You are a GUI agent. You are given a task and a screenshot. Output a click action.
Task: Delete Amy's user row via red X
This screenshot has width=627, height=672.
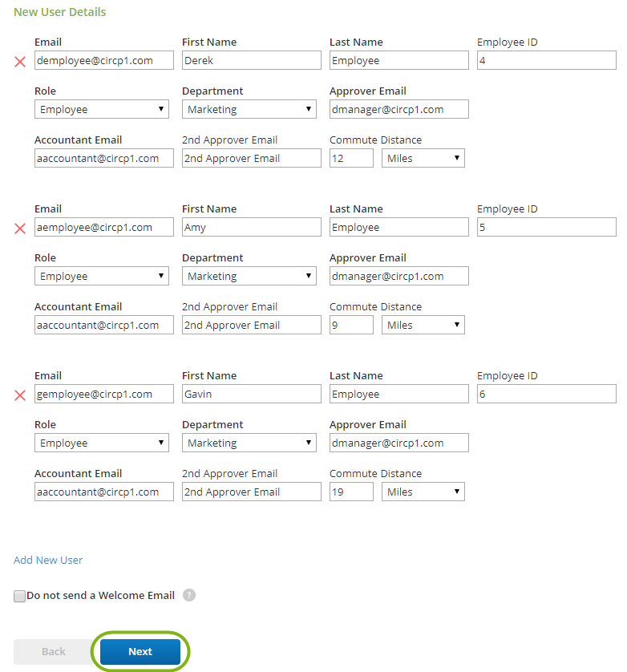tap(19, 228)
